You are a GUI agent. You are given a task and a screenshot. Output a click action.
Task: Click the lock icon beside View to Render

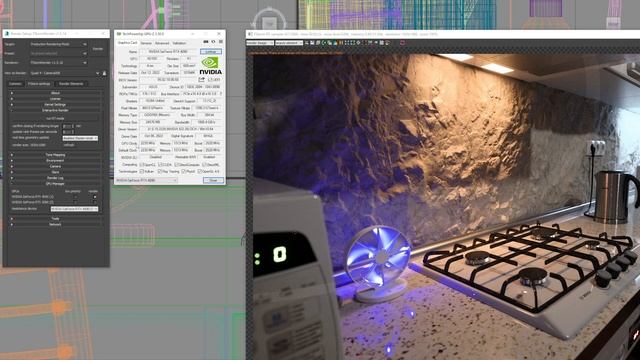pos(104,73)
